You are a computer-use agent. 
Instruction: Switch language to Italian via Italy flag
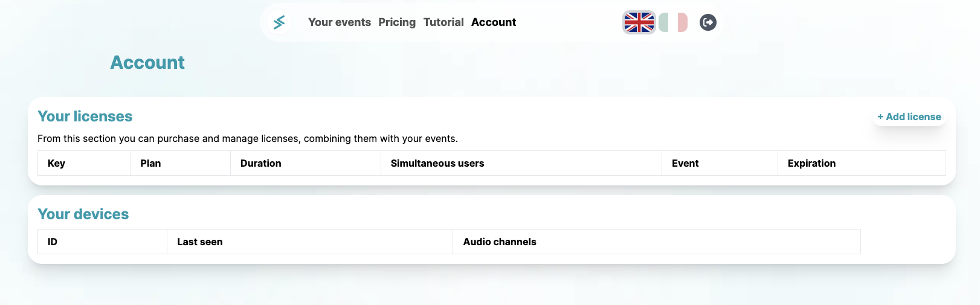point(673,22)
